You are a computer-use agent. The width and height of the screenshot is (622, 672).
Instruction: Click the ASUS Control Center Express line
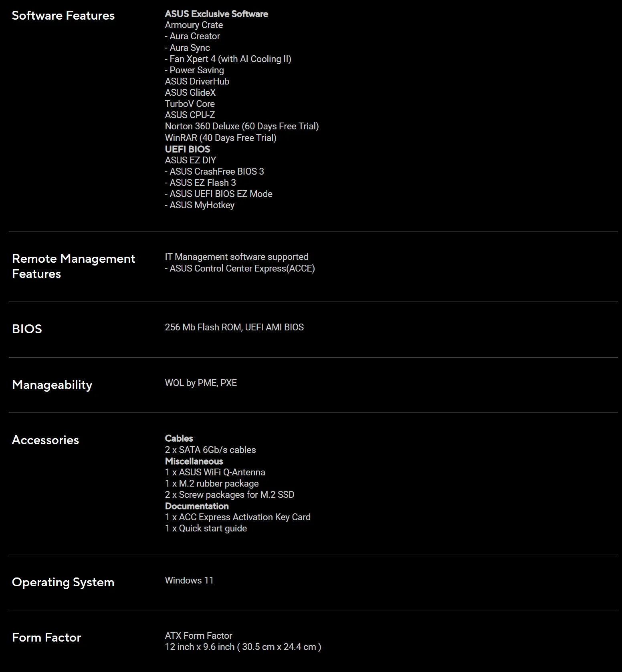[x=240, y=268]
